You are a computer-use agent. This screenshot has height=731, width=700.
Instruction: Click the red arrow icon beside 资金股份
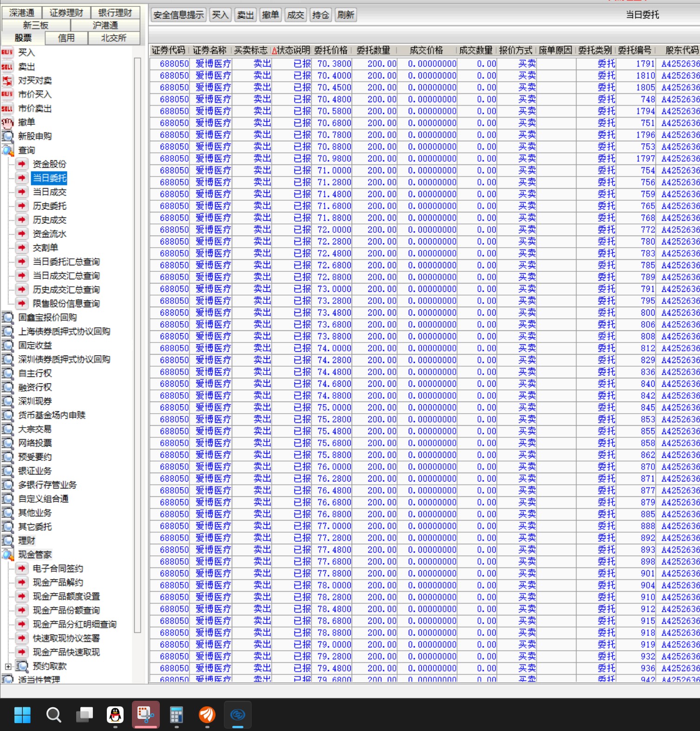coord(22,164)
